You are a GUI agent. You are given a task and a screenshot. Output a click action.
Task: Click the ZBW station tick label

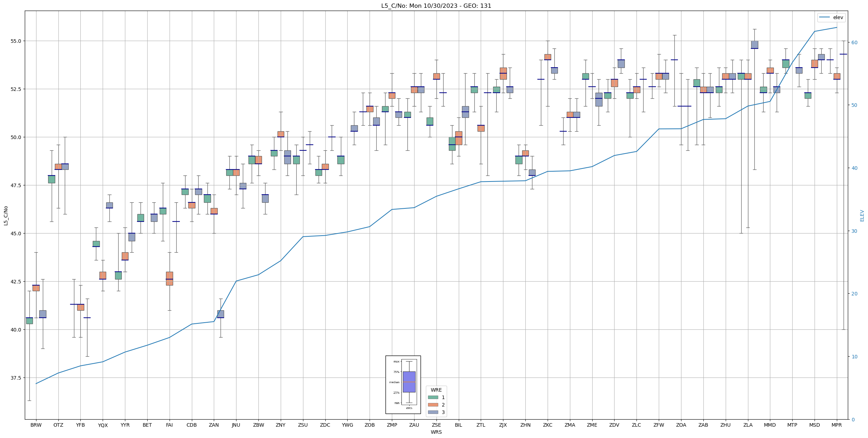coord(258,425)
